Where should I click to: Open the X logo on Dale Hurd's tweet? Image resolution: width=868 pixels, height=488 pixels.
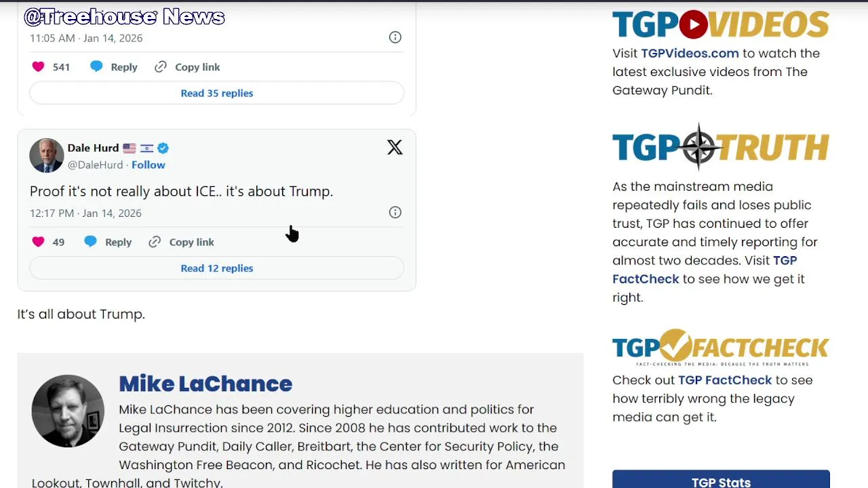click(x=395, y=147)
